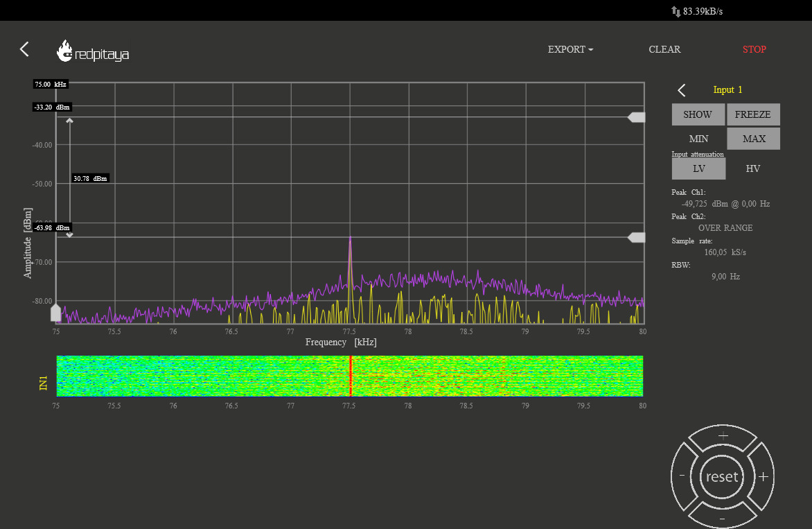Toggle SHOW for Input 1
This screenshot has width=812, height=529.
pos(698,114)
